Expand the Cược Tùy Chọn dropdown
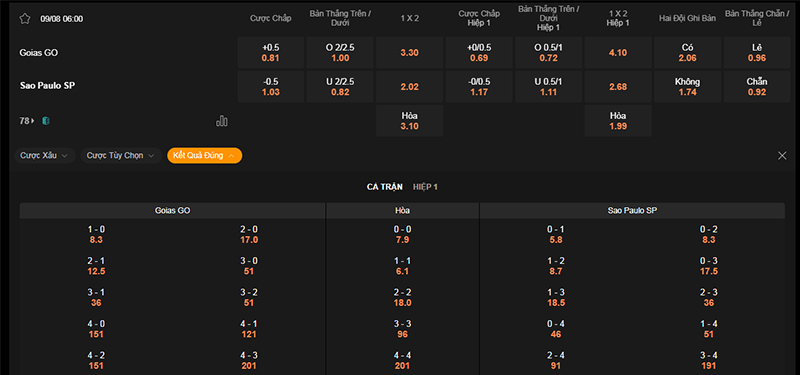The height and width of the screenshot is (375, 800). 121,156
